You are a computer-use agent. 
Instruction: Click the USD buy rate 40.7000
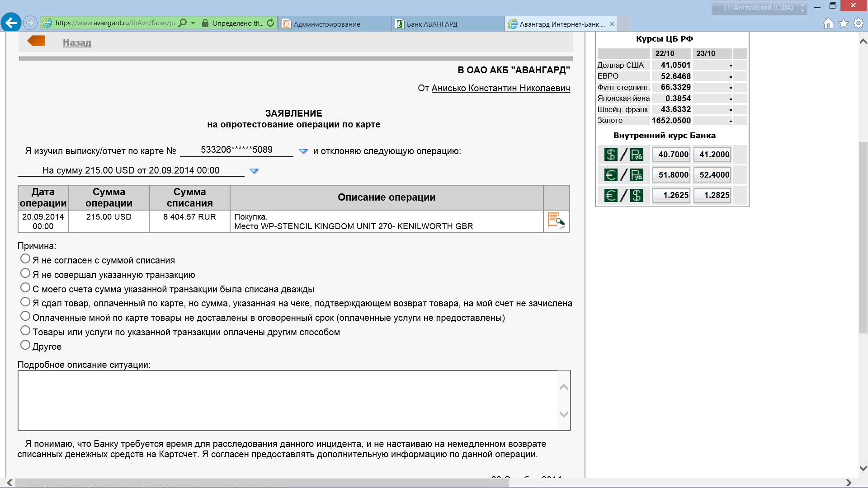tap(671, 155)
